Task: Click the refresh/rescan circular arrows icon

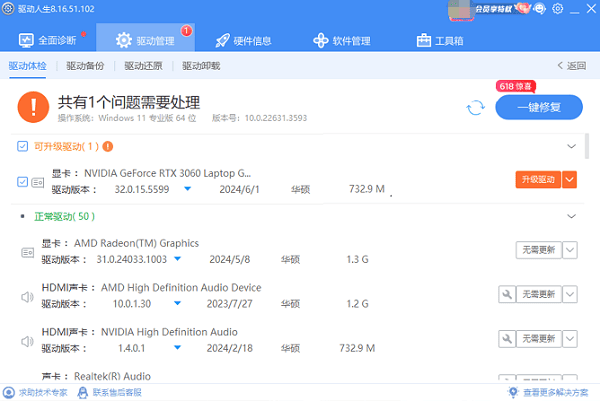Action: coord(475,108)
